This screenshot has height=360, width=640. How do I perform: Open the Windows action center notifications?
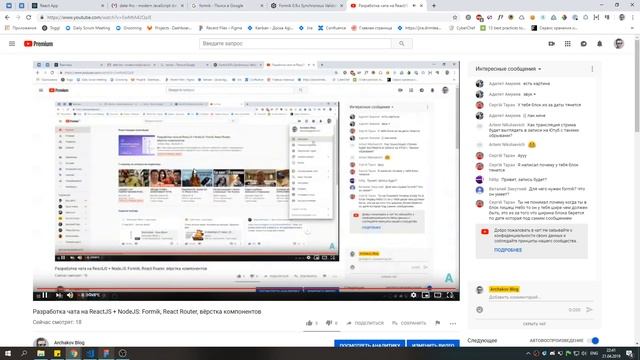pos(630,353)
